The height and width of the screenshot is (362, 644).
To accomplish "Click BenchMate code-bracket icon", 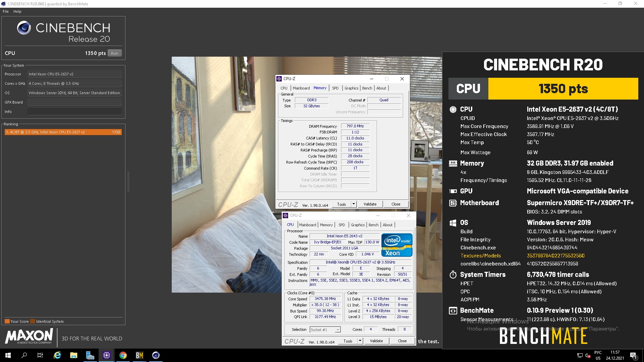I will (x=453, y=311).
